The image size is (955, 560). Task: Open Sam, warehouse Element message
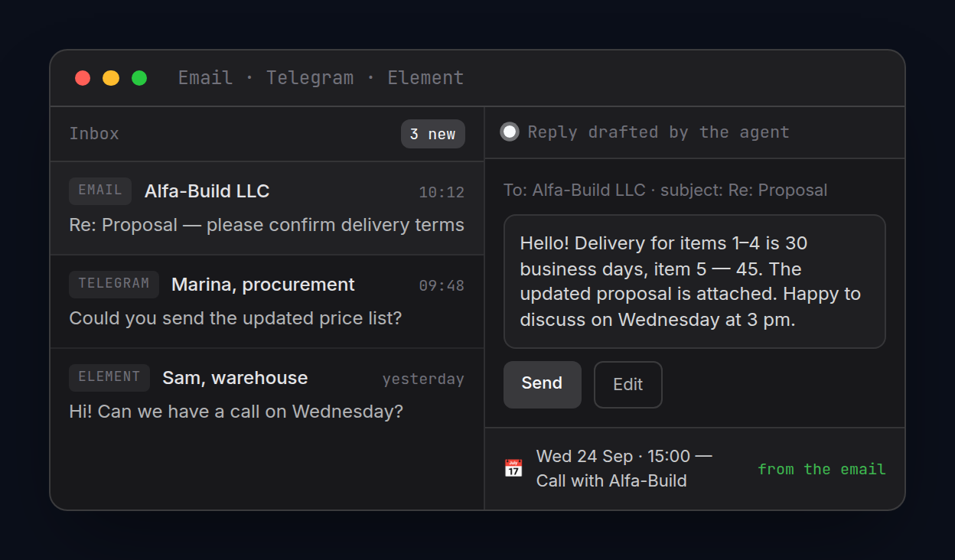pos(267,395)
